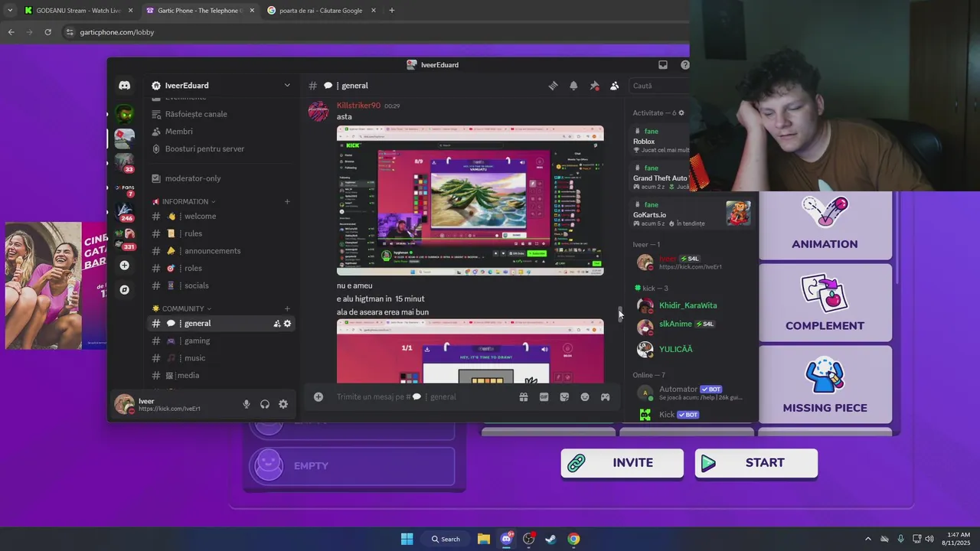Viewport: 980px width, 551px height.
Task: Click Add a Server plus icon
Action: click(124, 266)
